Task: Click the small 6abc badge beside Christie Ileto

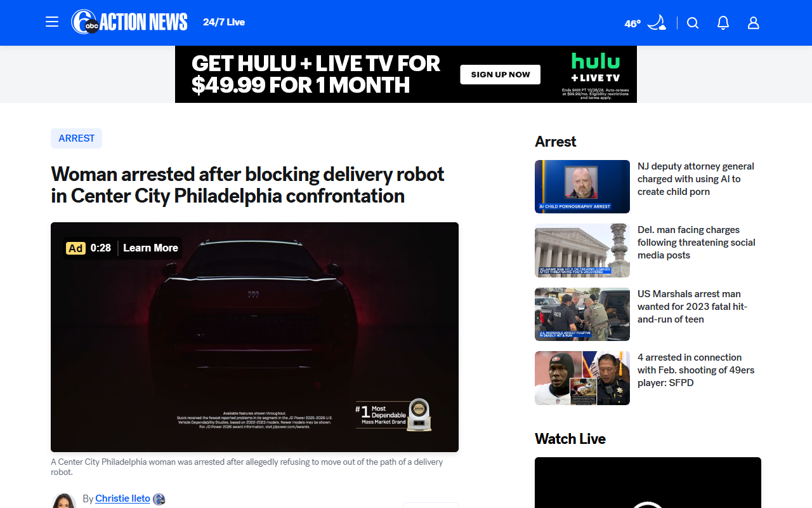Action: click(159, 499)
